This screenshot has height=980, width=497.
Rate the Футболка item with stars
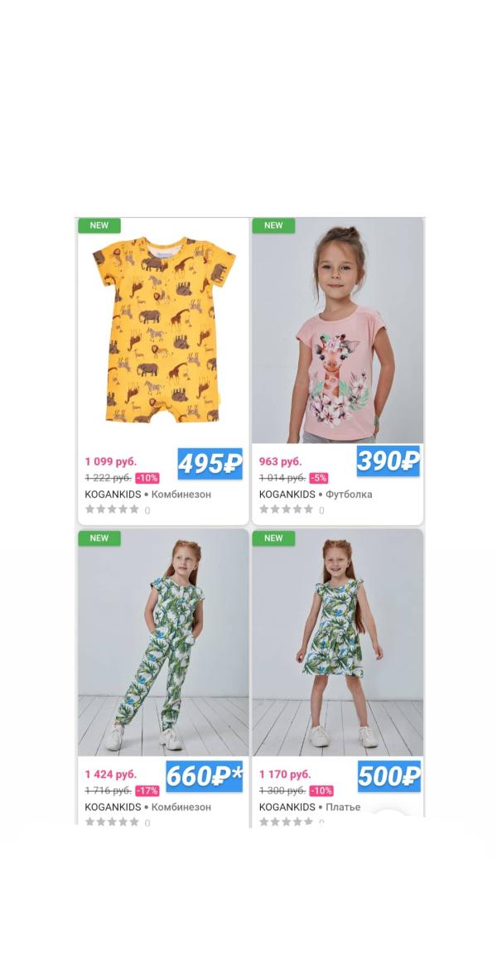click(x=286, y=509)
